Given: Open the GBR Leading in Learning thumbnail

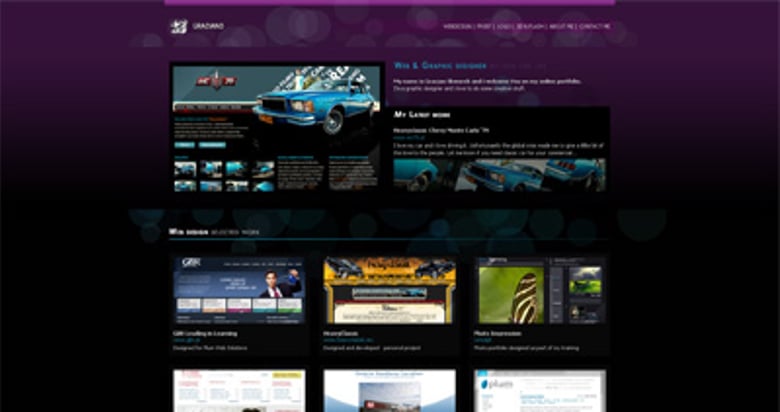Looking at the screenshot, I should [238, 290].
